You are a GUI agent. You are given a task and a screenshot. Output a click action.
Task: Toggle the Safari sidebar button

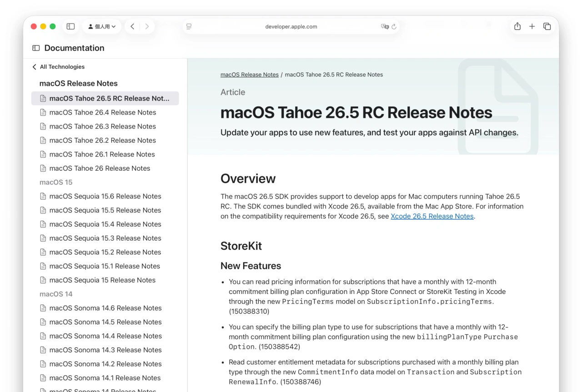click(x=70, y=26)
